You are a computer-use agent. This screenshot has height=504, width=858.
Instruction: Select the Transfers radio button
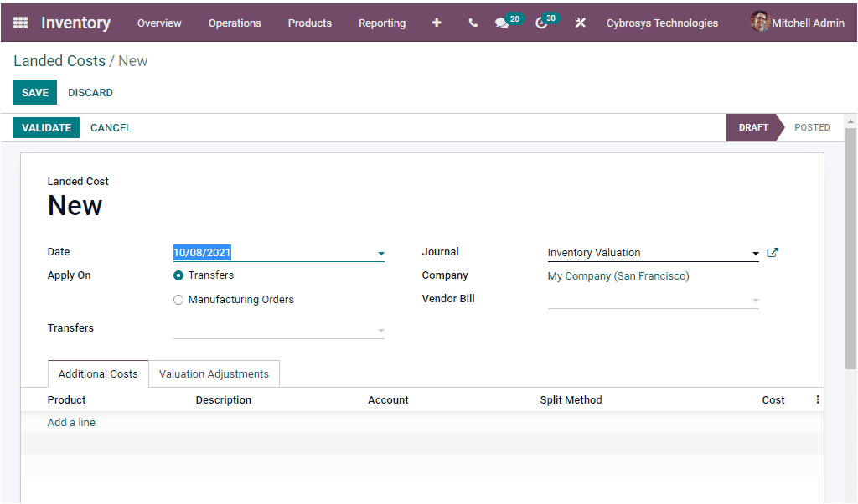(x=177, y=274)
